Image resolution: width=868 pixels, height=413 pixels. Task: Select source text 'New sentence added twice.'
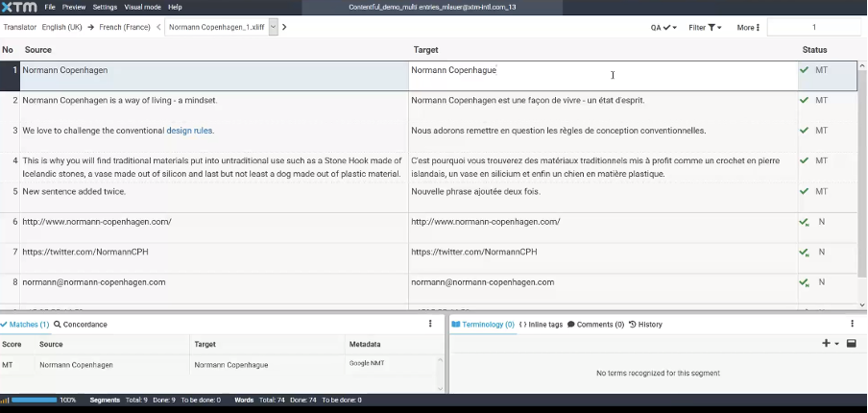[x=74, y=191]
